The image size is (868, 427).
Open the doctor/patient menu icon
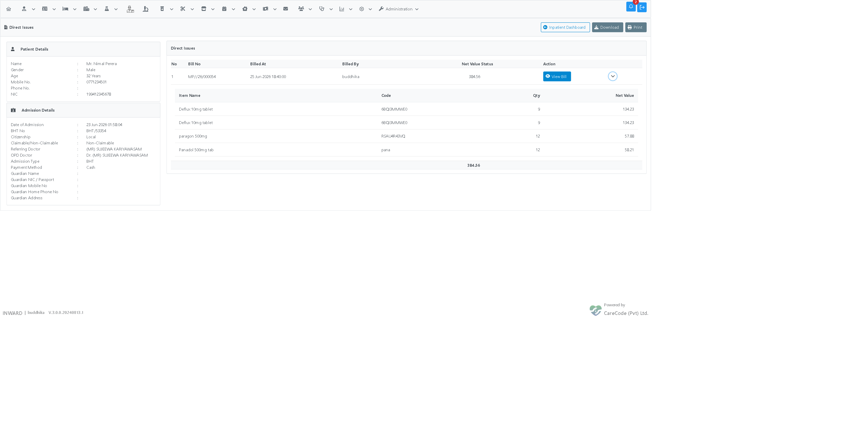(24, 9)
